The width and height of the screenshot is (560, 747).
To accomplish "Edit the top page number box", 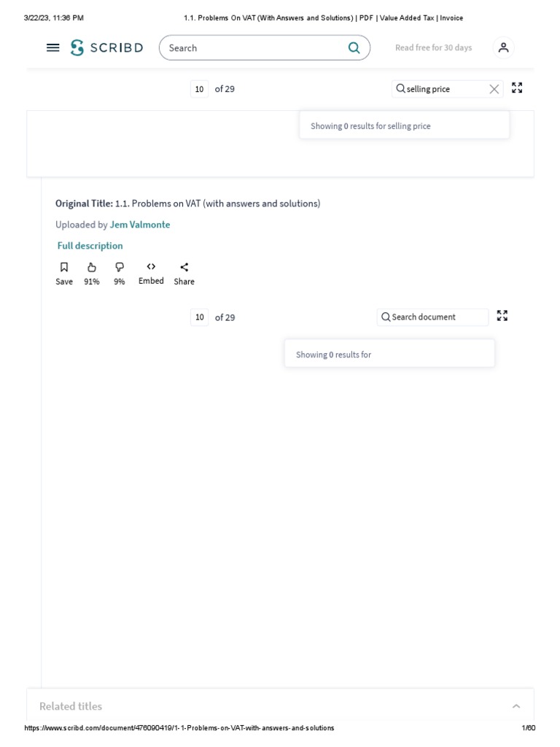I will tap(199, 89).
